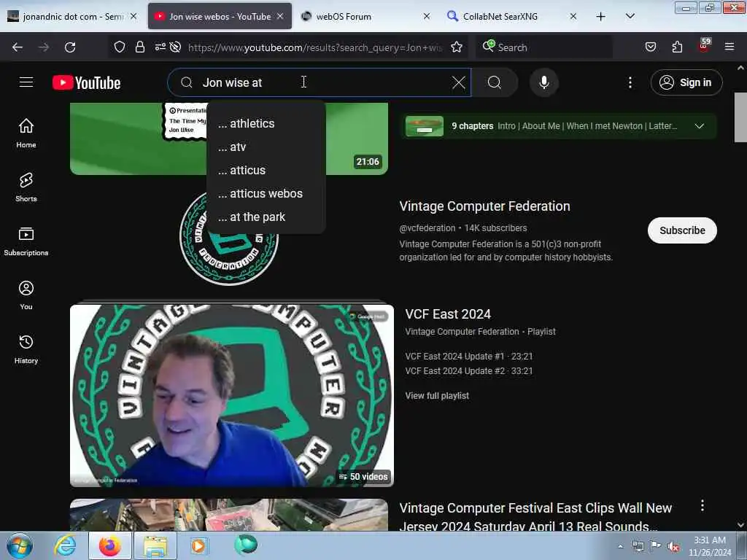
Task: Open History in sidebar
Action: (26, 349)
